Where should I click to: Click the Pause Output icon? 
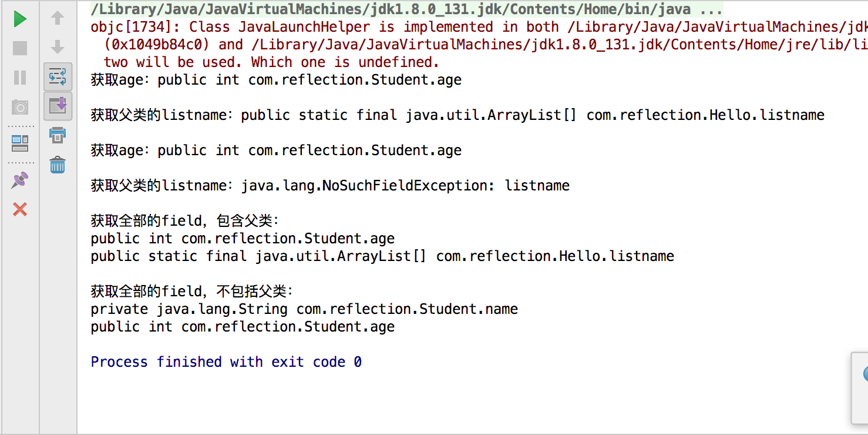coord(20,78)
